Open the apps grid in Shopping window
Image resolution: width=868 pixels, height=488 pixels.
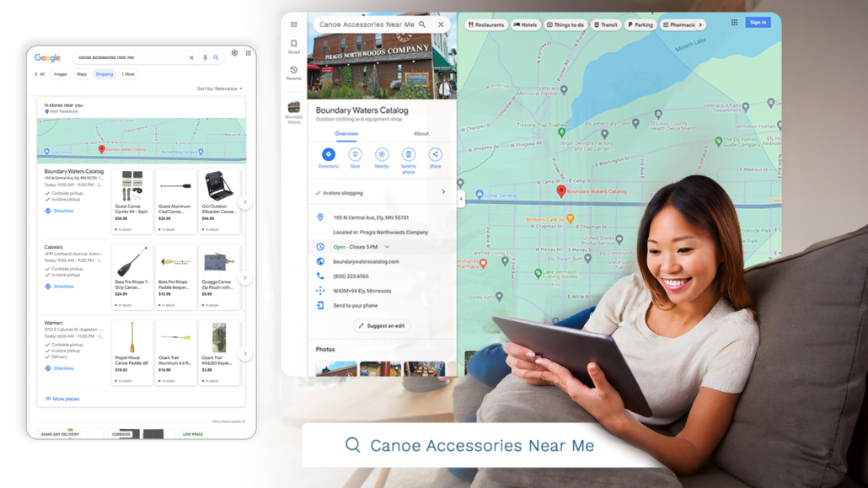[249, 53]
